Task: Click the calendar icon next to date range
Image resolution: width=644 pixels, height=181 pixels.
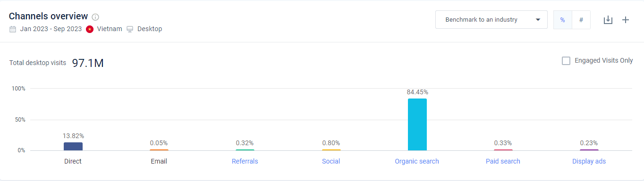Action: (13, 29)
